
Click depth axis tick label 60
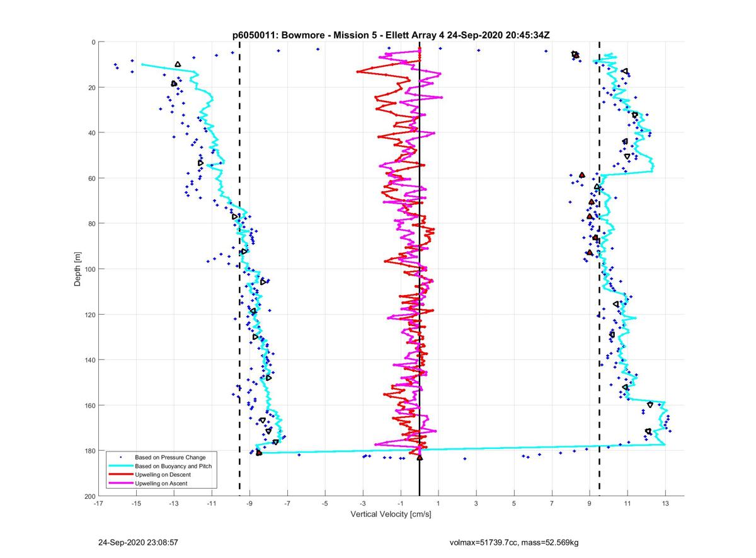click(91, 178)
